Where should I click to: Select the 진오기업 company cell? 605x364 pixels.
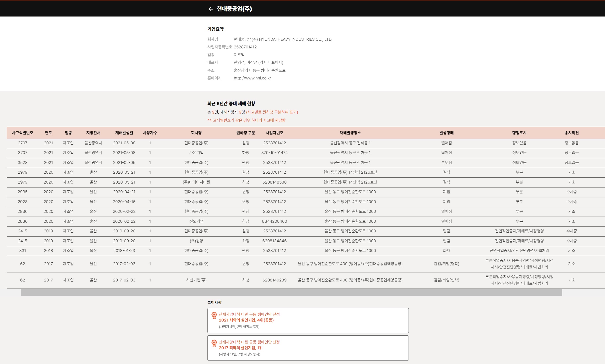(196, 221)
